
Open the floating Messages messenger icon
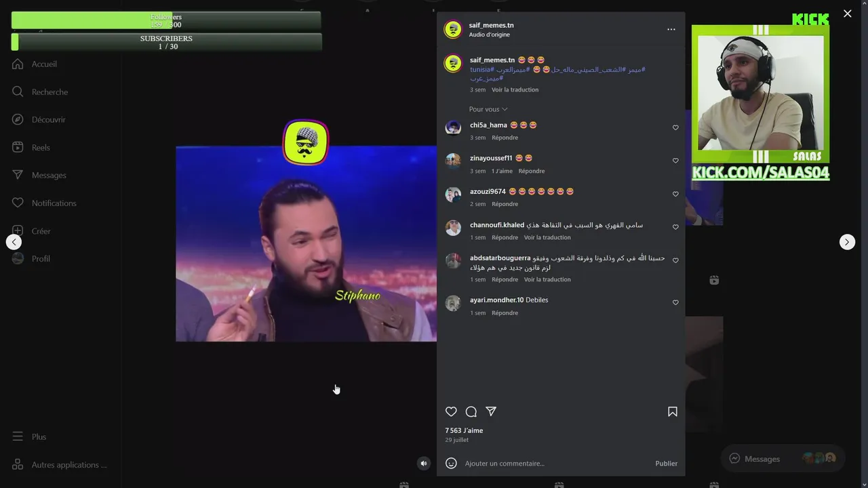coord(734,459)
